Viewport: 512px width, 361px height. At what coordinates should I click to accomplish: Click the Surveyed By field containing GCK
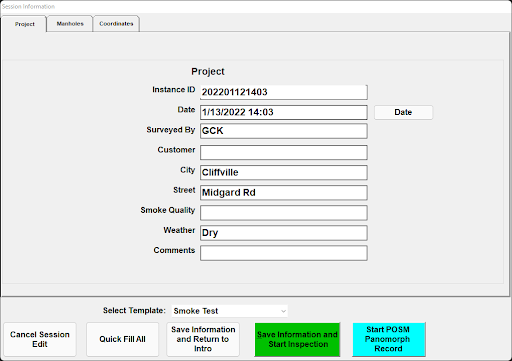click(284, 131)
